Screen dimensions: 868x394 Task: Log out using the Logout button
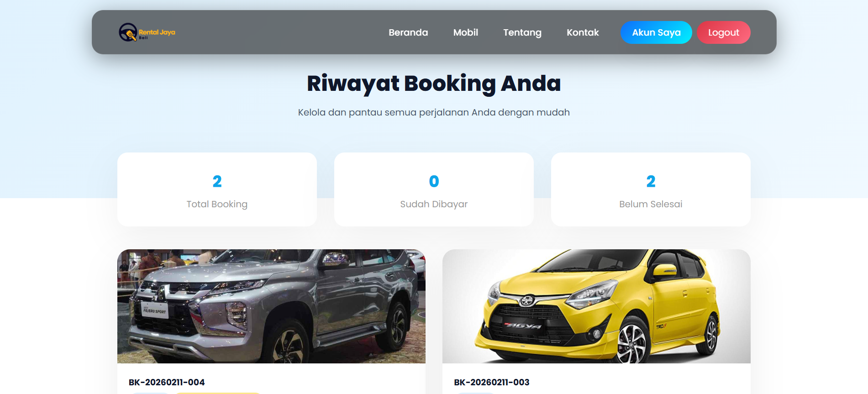[723, 32]
